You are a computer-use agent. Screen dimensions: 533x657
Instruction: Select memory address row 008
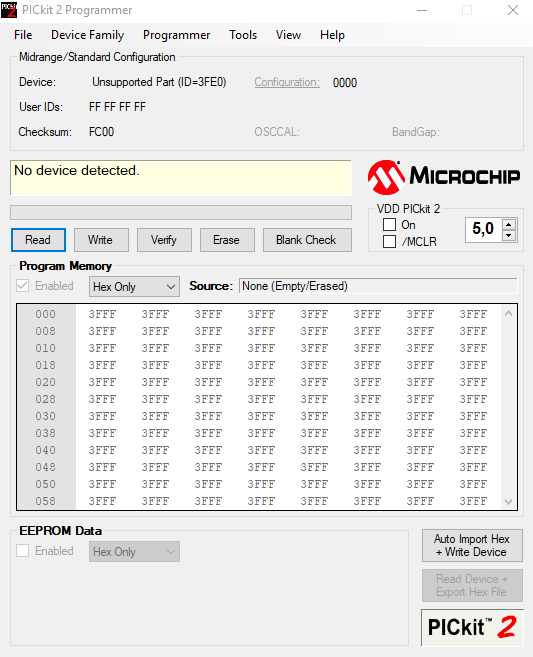[x=46, y=331]
